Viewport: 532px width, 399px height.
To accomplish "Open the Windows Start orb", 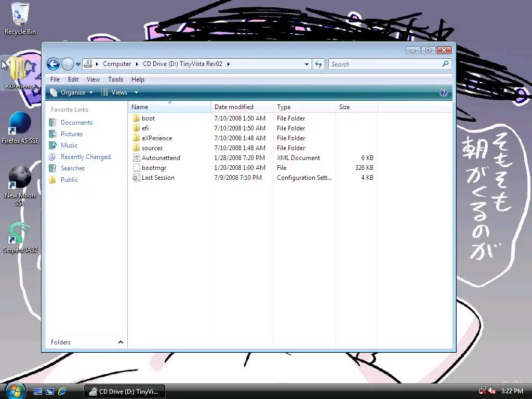I will 15,391.
